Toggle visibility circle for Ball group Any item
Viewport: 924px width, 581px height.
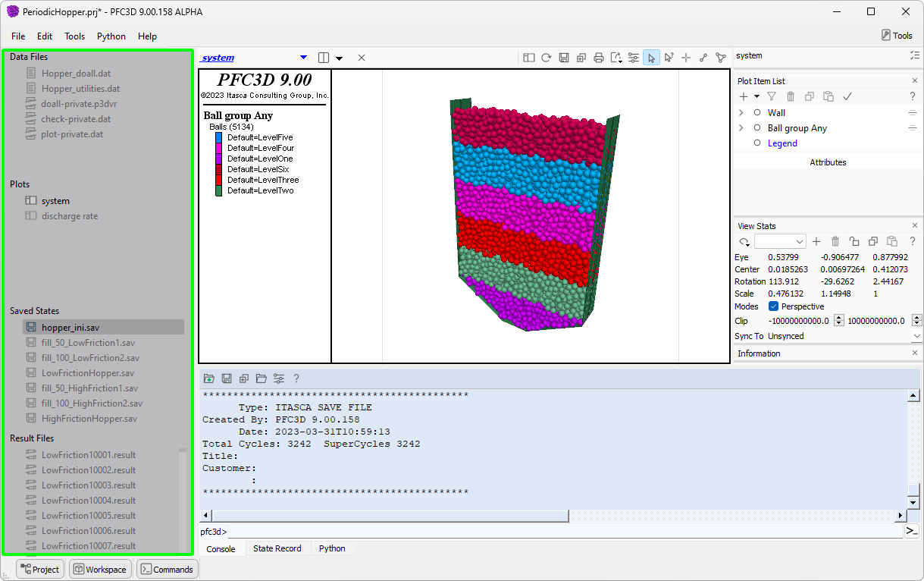pyautogui.click(x=756, y=127)
